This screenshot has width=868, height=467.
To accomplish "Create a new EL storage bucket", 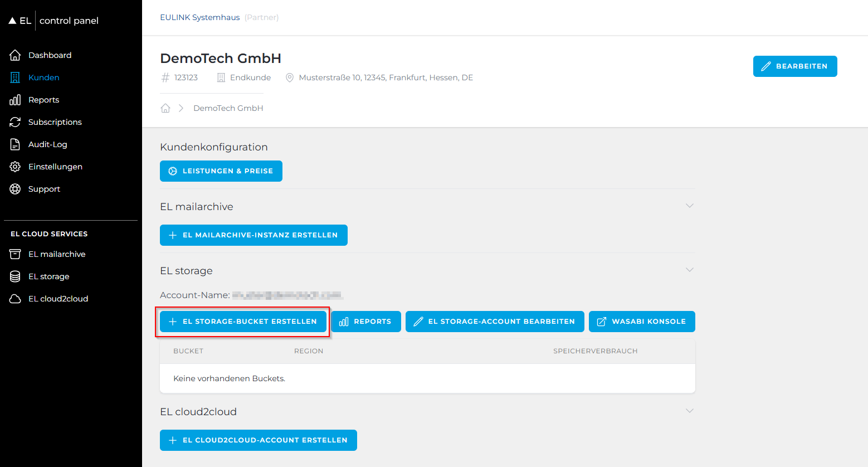I will click(243, 322).
